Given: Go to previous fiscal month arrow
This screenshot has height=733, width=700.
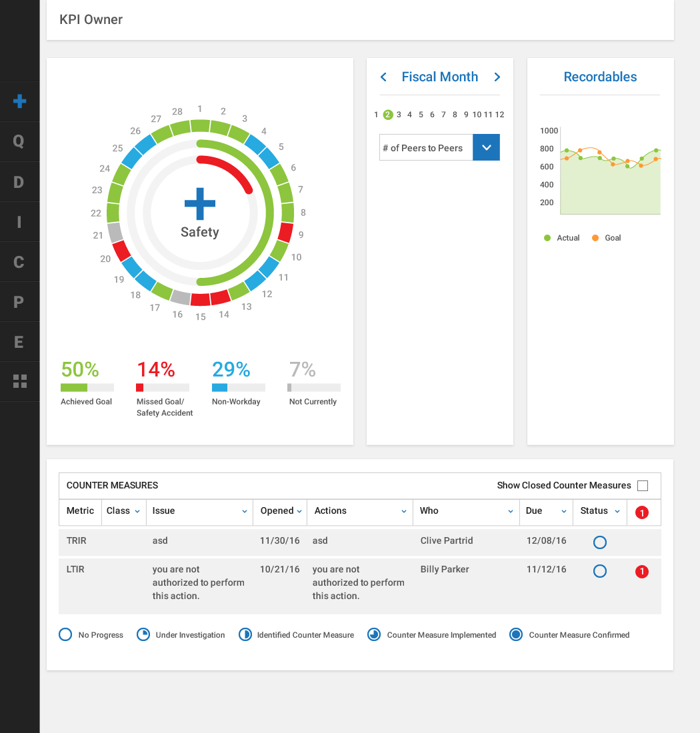Looking at the screenshot, I should pos(383,77).
